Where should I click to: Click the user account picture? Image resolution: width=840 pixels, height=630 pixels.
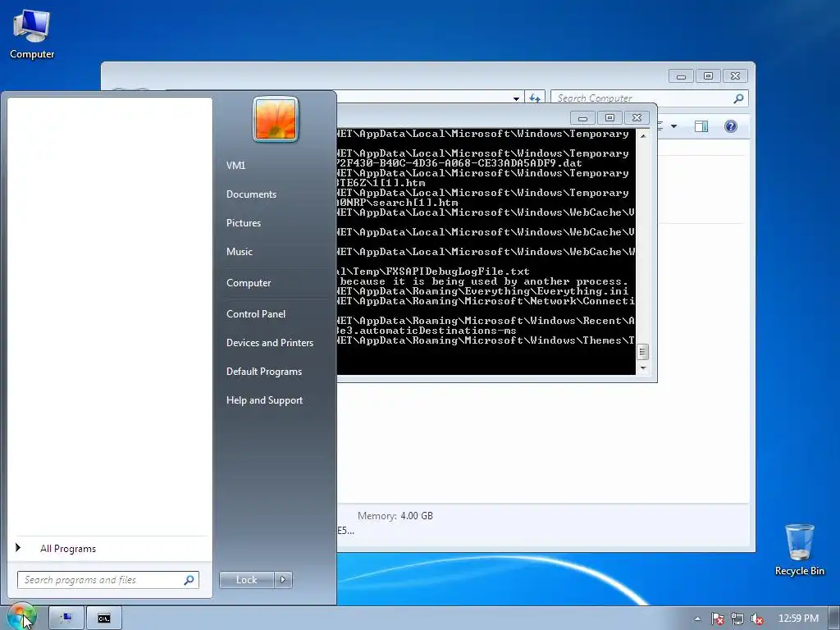[276, 119]
